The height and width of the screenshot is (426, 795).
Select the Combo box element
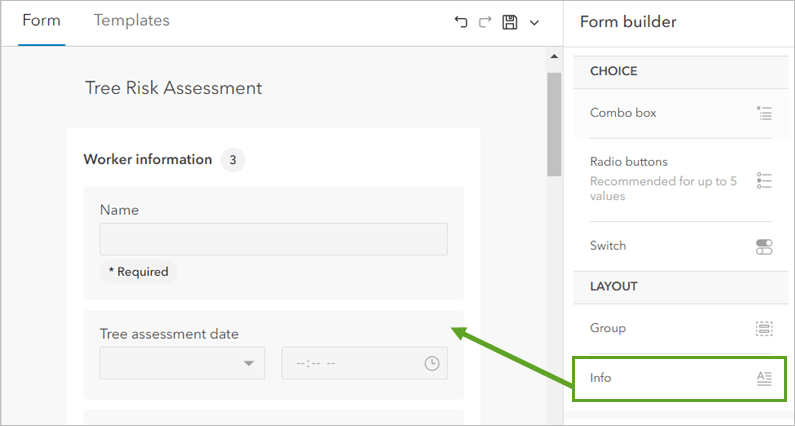point(679,113)
